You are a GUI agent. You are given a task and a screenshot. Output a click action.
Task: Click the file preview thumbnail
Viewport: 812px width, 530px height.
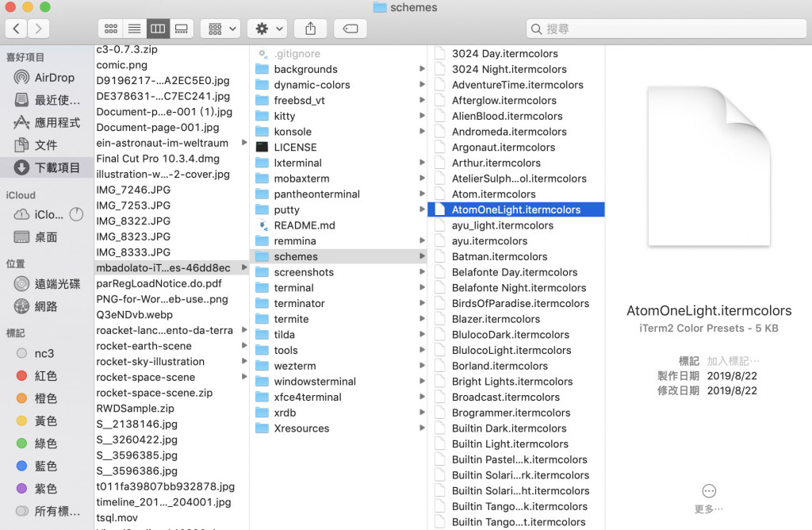tap(709, 167)
